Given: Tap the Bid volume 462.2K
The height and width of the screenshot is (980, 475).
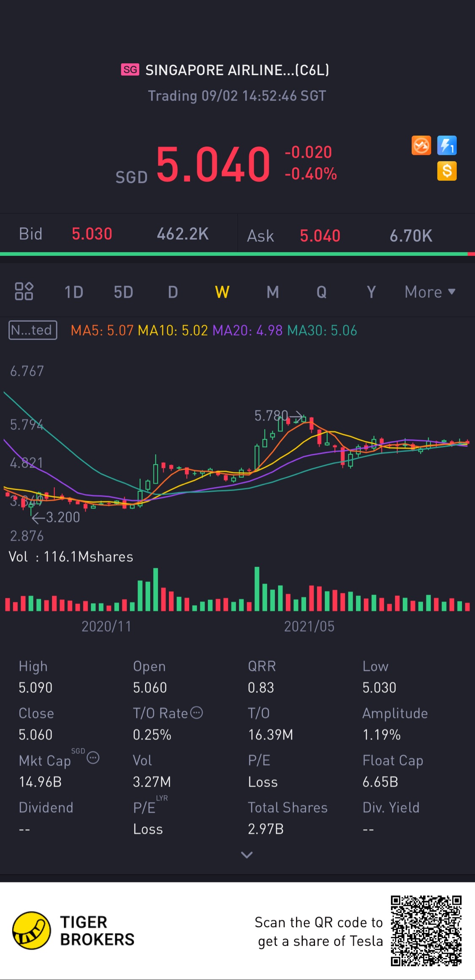Looking at the screenshot, I should [x=183, y=234].
